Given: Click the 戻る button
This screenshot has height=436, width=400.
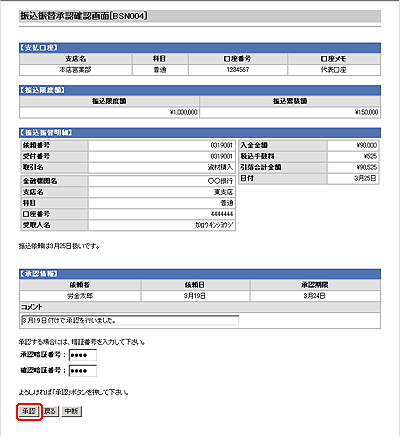Looking at the screenshot, I should coord(50,411).
